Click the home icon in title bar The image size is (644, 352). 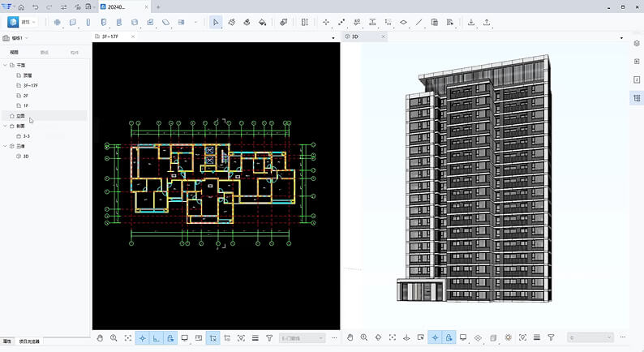(x=21, y=6)
